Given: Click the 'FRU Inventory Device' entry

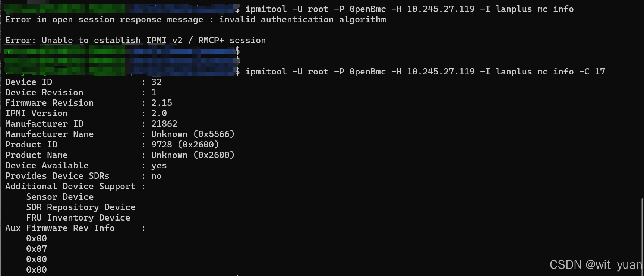Looking at the screenshot, I should (x=78, y=218).
